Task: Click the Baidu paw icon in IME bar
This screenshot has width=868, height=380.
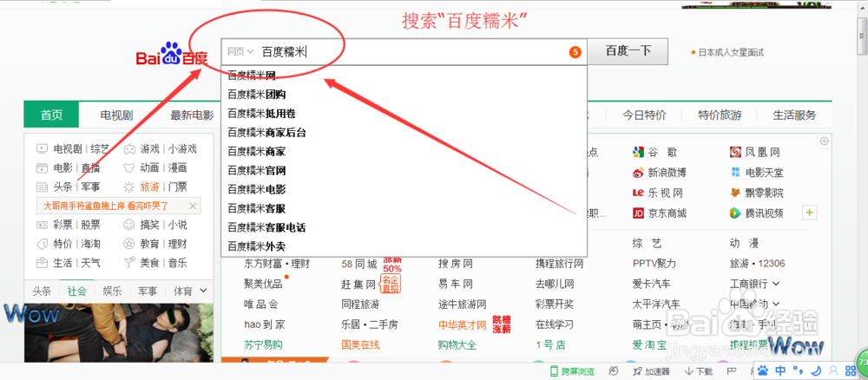Action: (x=763, y=370)
